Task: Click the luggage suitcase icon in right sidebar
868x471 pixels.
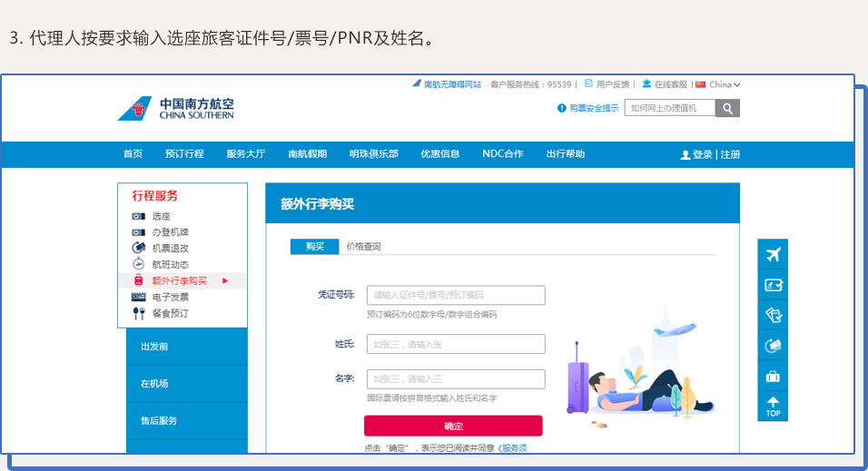Action: pos(773,376)
